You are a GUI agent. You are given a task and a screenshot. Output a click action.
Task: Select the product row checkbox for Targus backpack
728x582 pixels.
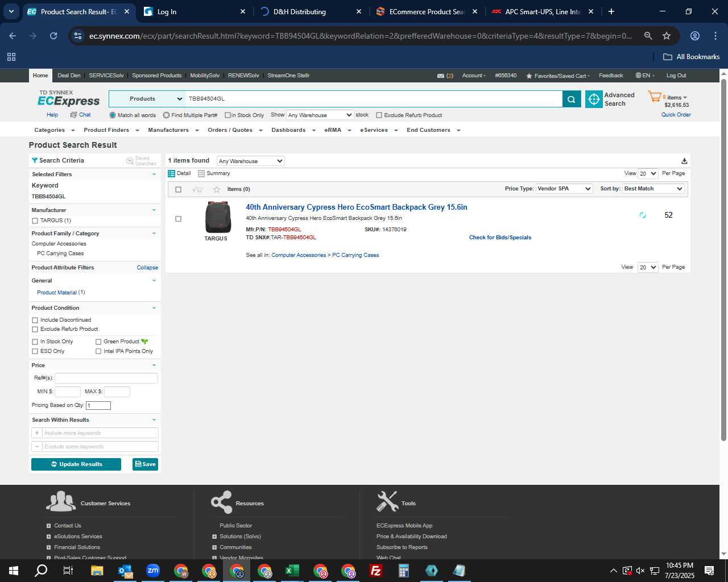178,219
